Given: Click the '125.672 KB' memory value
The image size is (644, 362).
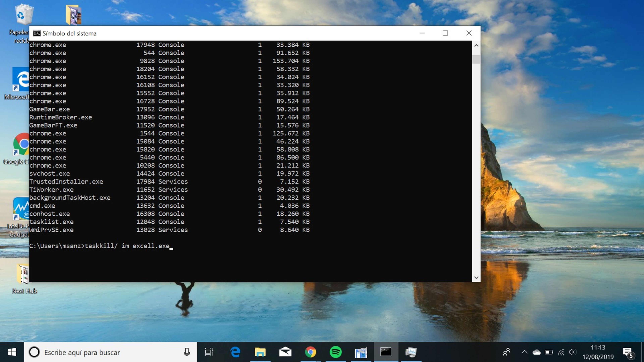Looking at the screenshot, I should tap(291, 133).
